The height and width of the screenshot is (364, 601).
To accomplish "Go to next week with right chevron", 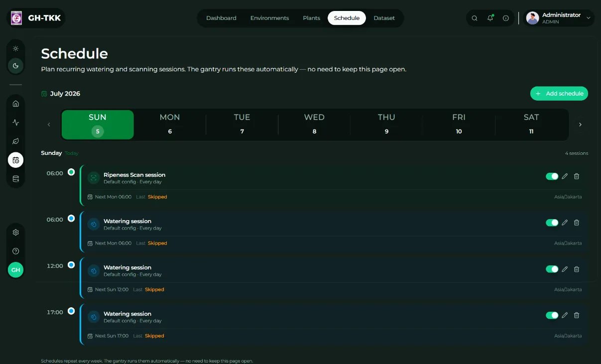I will pyautogui.click(x=580, y=124).
